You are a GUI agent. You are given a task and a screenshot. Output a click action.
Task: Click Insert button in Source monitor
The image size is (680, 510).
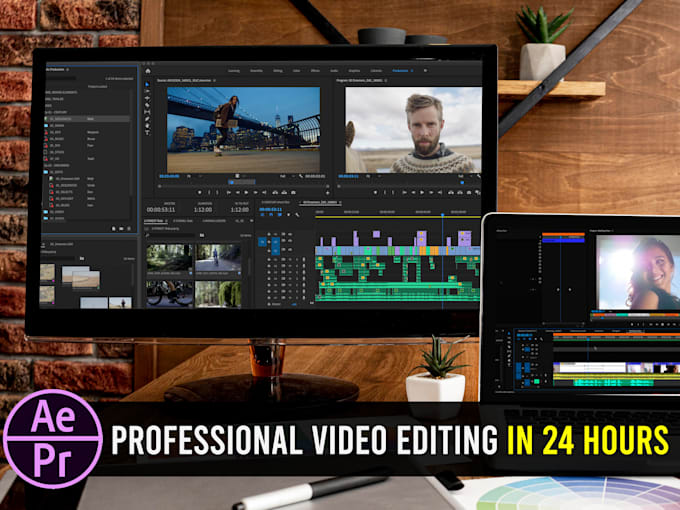275,192
